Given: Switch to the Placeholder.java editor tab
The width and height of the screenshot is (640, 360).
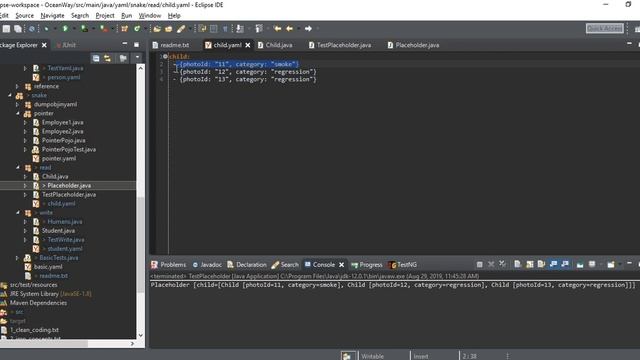Looking at the screenshot, I should 413,45.
